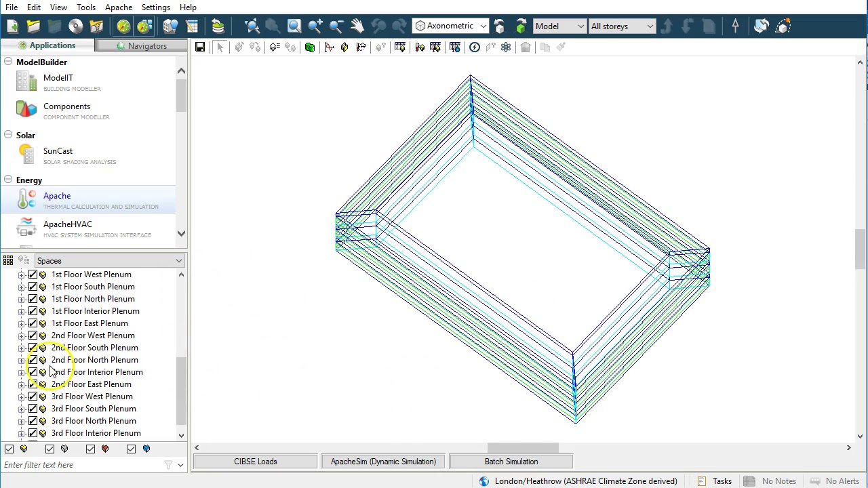
Task: Click the CIBSE Loads button
Action: coord(256,462)
